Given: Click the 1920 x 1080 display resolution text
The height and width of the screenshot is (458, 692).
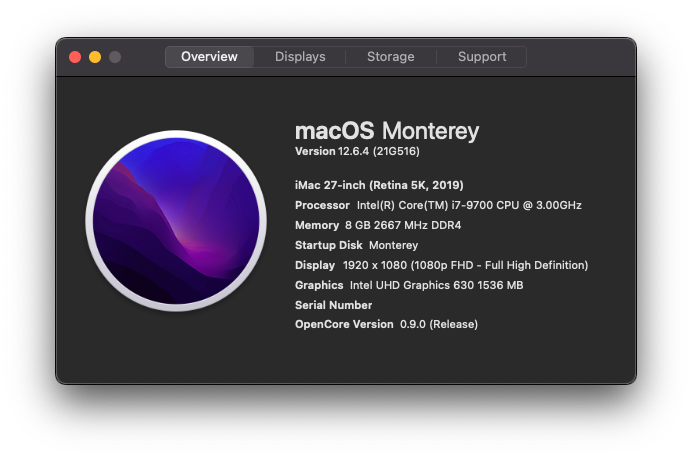Looking at the screenshot, I should coord(374,265).
